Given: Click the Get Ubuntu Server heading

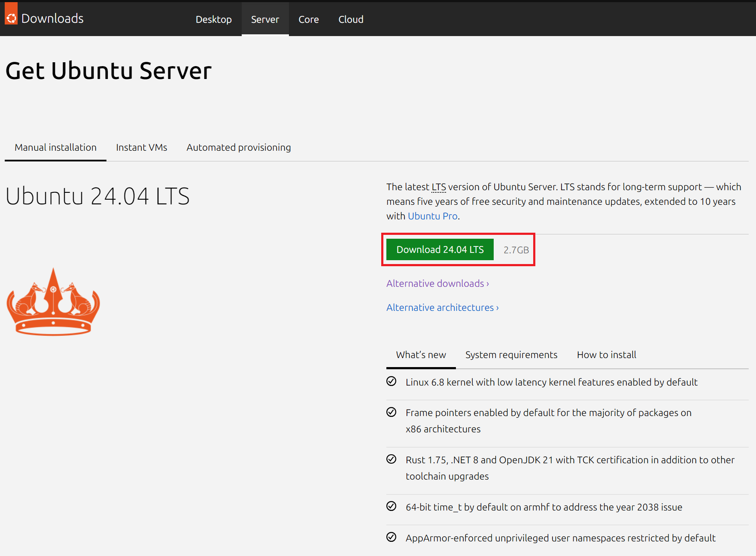Looking at the screenshot, I should [x=109, y=71].
